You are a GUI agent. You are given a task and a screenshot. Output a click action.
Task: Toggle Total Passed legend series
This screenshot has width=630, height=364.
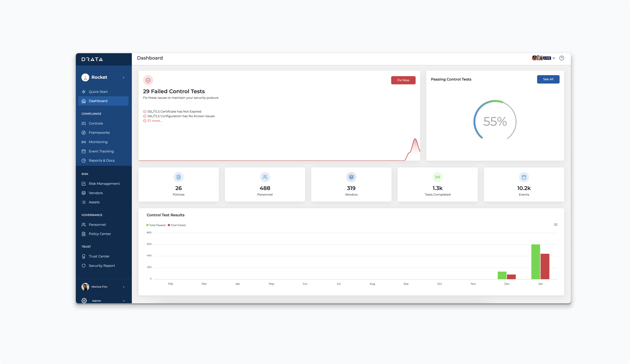click(156, 225)
